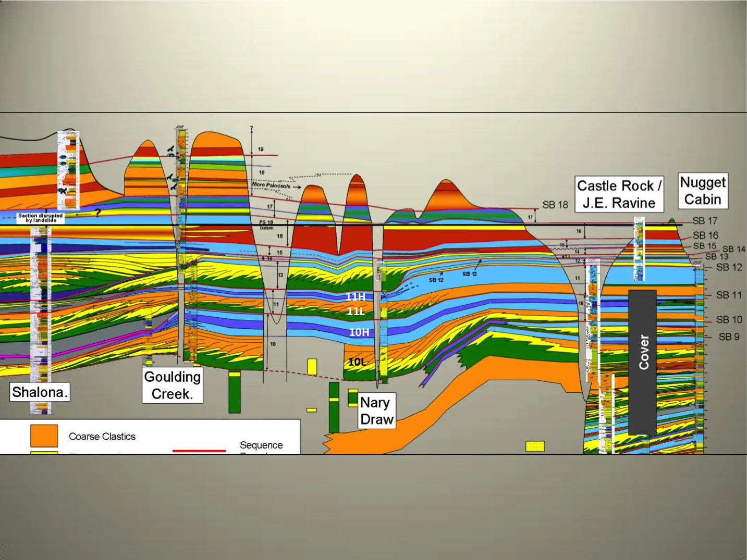The height and width of the screenshot is (560, 747).
Task: Click the black 10L unit label
Action: [x=357, y=362]
